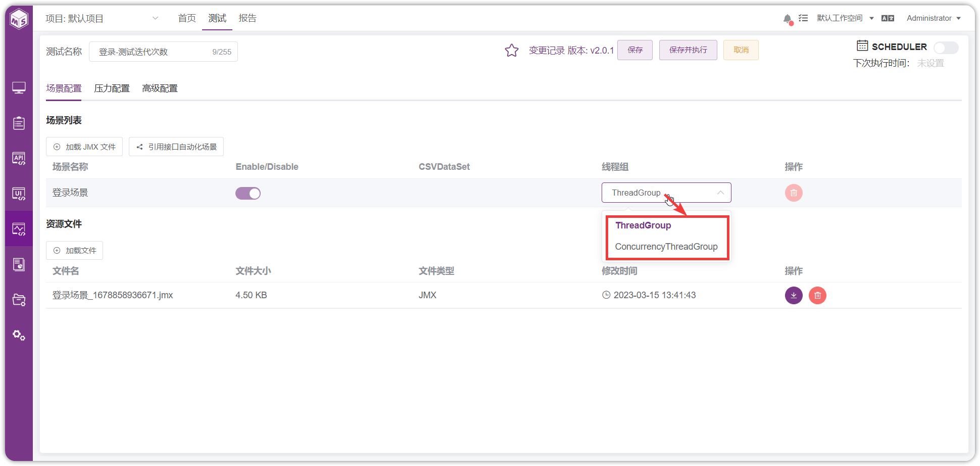Click the 版本: v2.0.1 label
Image resolution: width=980 pixels, height=466 pixels.
pos(591,51)
